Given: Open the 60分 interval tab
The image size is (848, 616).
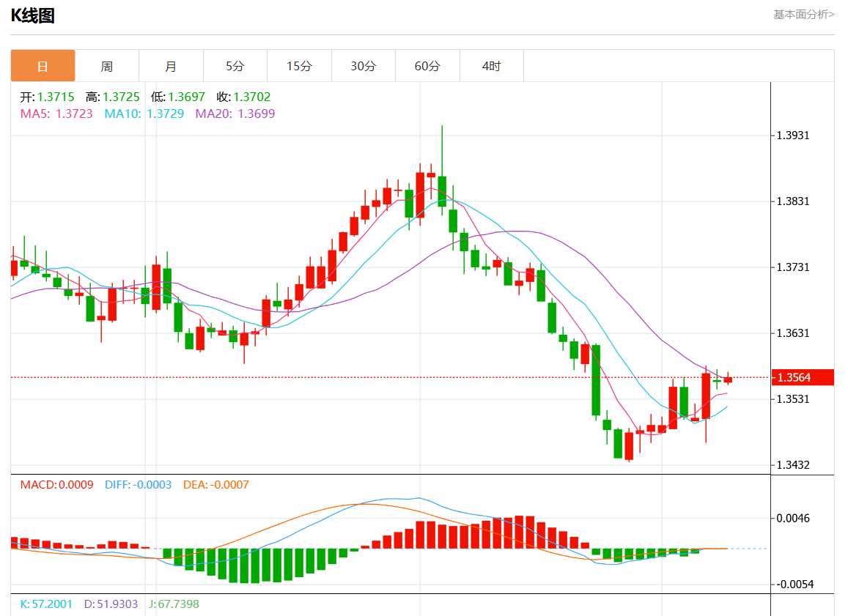Looking at the screenshot, I should (427, 66).
